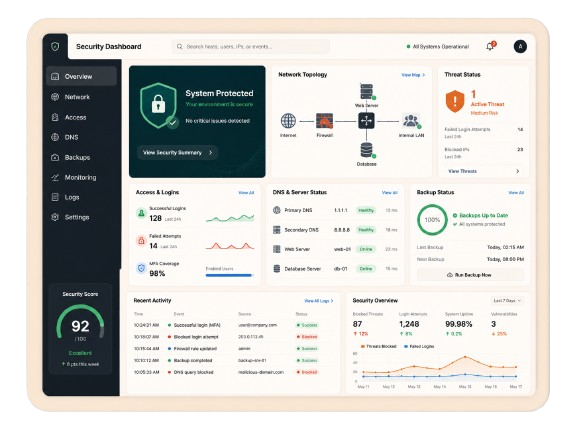
Task: Click the shield logo in the sidebar header
Action: tap(55, 46)
